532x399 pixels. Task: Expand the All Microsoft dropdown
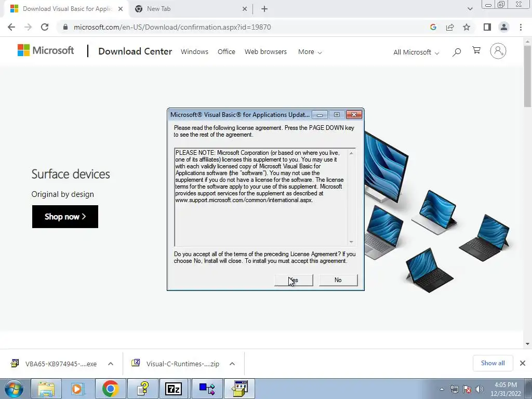coord(416,52)
